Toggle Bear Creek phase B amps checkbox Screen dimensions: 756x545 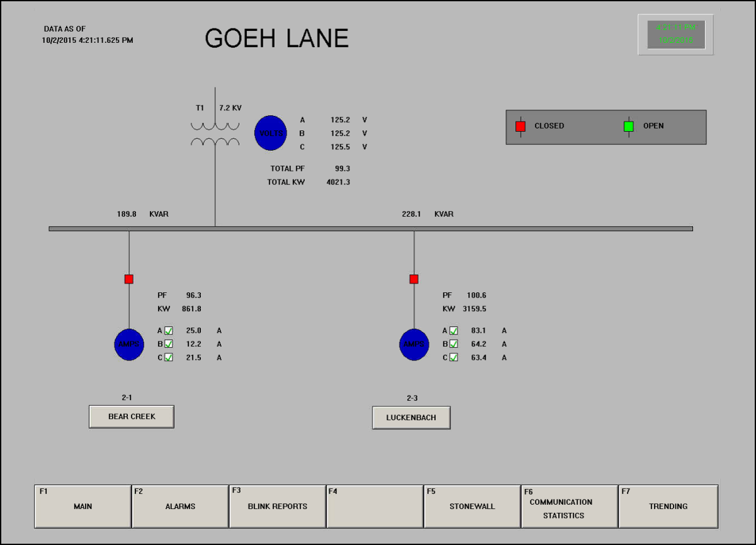click(x=169, y=344)
